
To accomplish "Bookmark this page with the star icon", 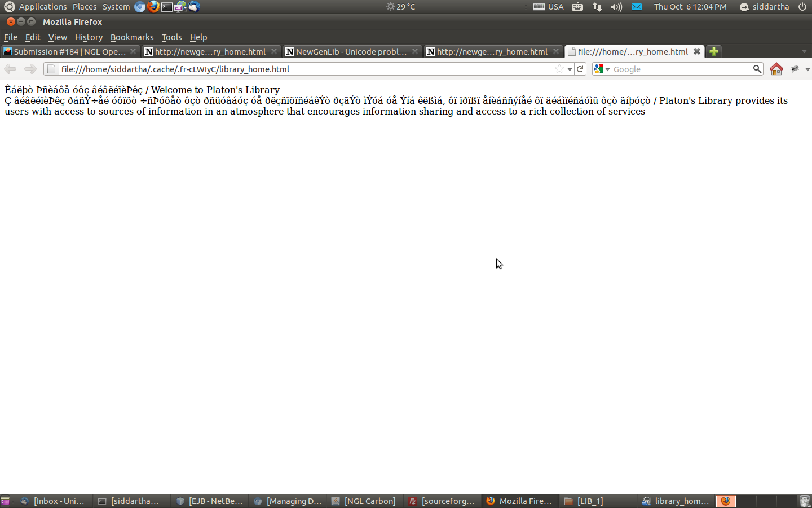I will 559,69.
